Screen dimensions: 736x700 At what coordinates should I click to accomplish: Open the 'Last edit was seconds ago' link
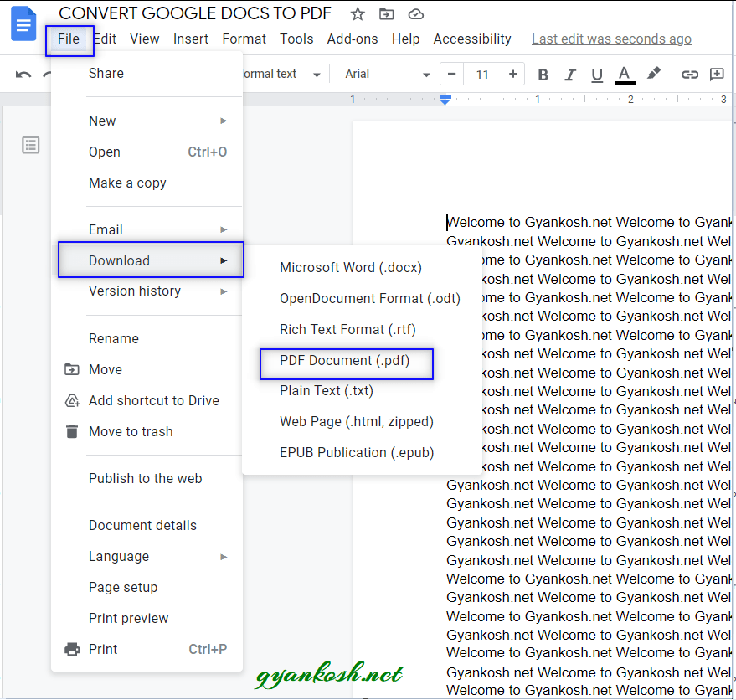(611, 39)
